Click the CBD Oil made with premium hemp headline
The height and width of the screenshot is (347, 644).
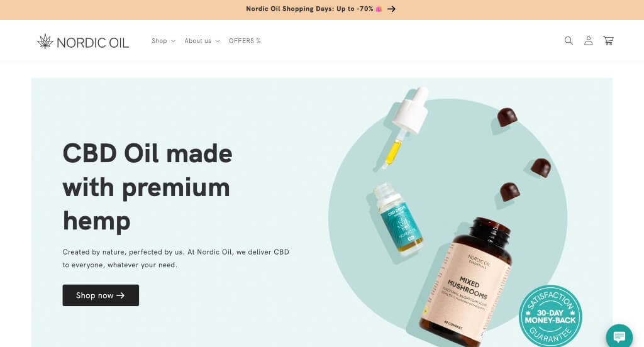click(147, 187)
